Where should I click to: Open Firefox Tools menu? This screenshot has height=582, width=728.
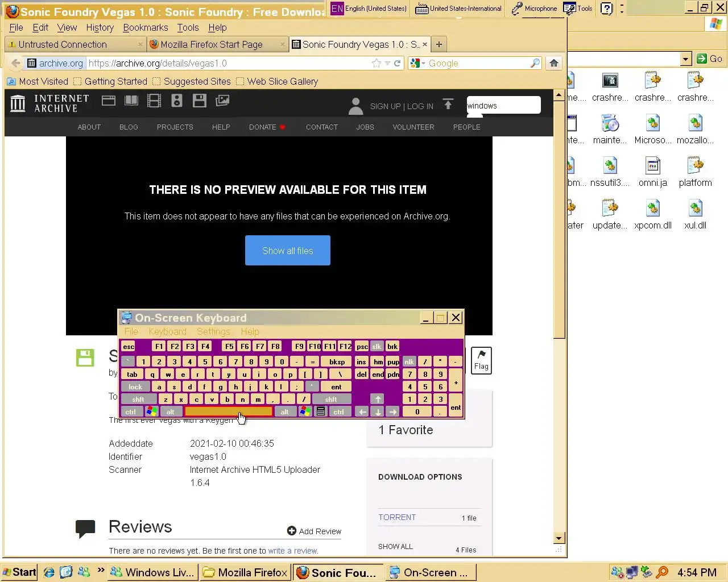click(x=188, y=27)
